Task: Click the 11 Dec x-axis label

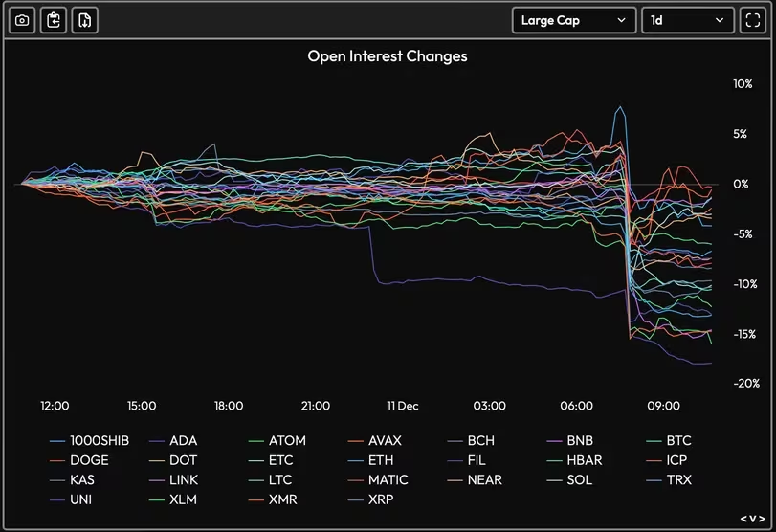Action: [402, 406]
